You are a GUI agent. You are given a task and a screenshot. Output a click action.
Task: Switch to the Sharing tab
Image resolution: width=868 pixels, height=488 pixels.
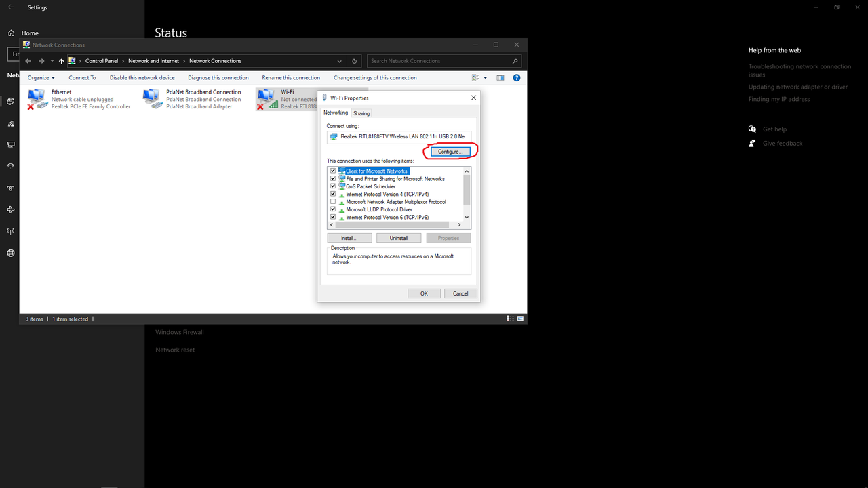(361, 113)
